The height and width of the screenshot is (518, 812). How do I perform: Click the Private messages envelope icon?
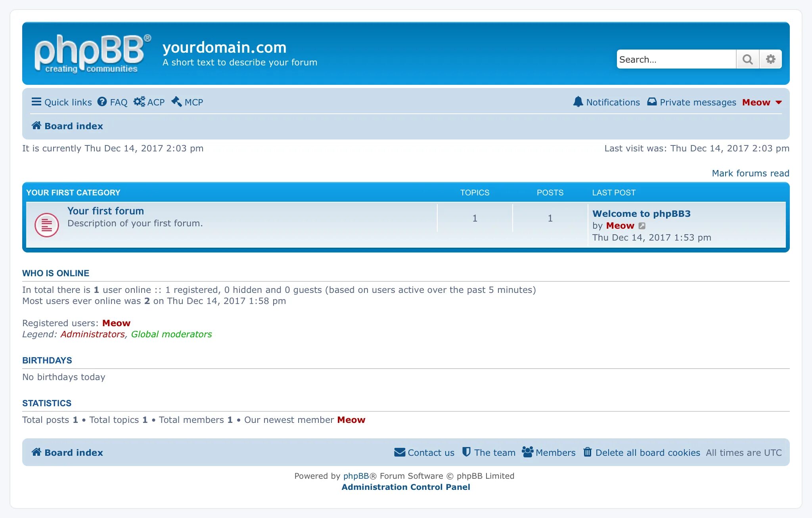[651, 102]
